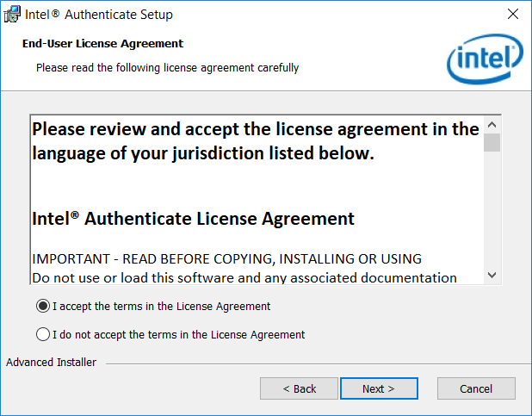This screenshot has height=416, width=532.
Task: Select the accept the terms radio button
Action: [43, 306]
